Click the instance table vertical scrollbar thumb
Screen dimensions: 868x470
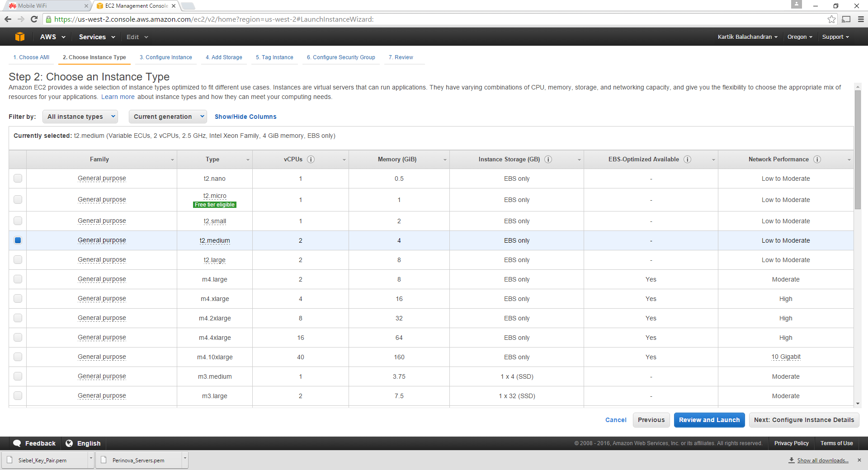pyautogui.click(x=858, y=149)
